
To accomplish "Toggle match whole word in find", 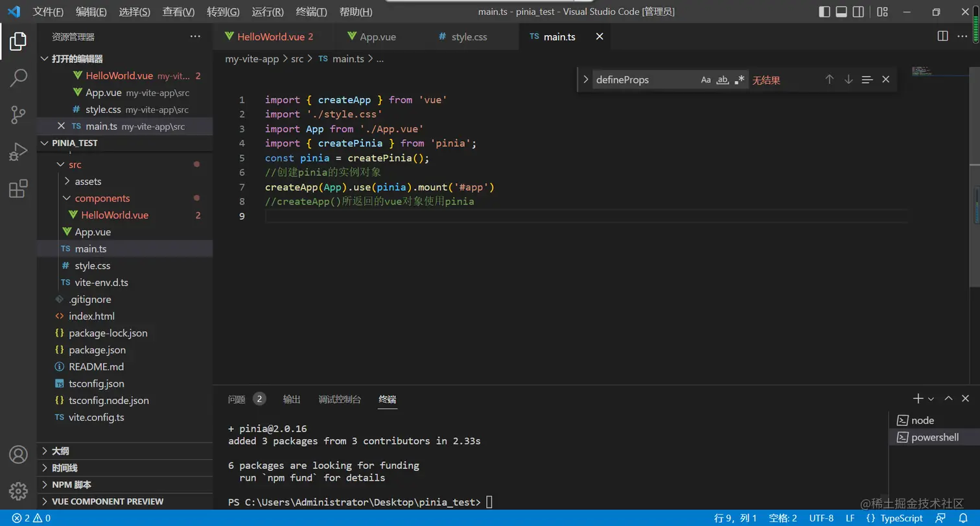I will (723, 80).
